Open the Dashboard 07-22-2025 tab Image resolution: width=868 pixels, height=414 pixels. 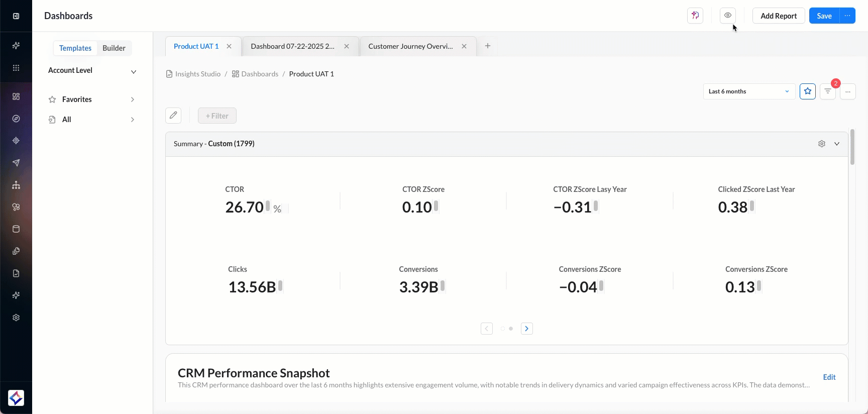tap(292, 46)
